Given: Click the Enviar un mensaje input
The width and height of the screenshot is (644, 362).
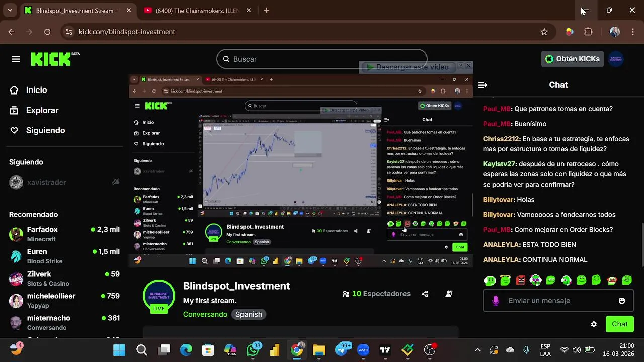Looking at the screenshot, I should pyautogui.click(x=558, y=301).
